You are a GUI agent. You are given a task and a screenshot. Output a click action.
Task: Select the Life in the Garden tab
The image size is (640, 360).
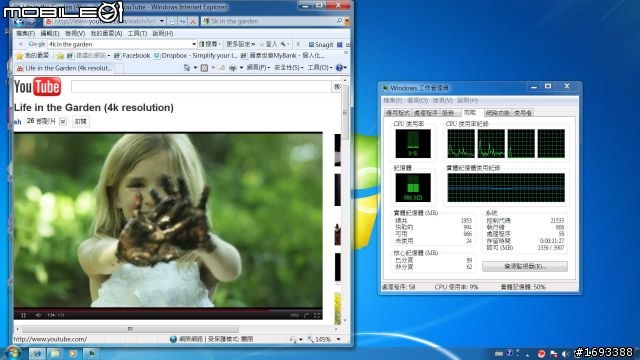pyautogui.click(x=64, y=68)
